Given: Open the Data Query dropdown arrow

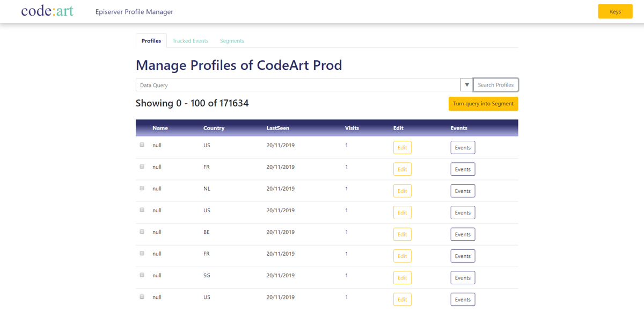Looking at the screenshot, I should (467, 85).
